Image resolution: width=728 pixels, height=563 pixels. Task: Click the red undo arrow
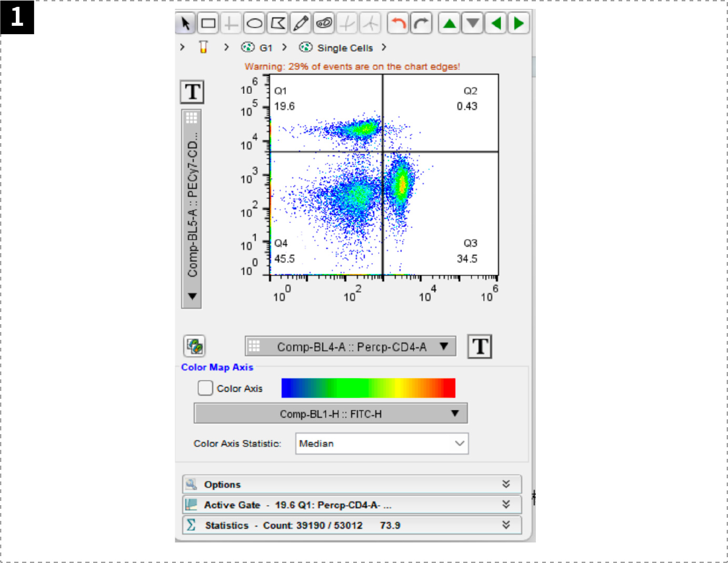coord(398,23)
